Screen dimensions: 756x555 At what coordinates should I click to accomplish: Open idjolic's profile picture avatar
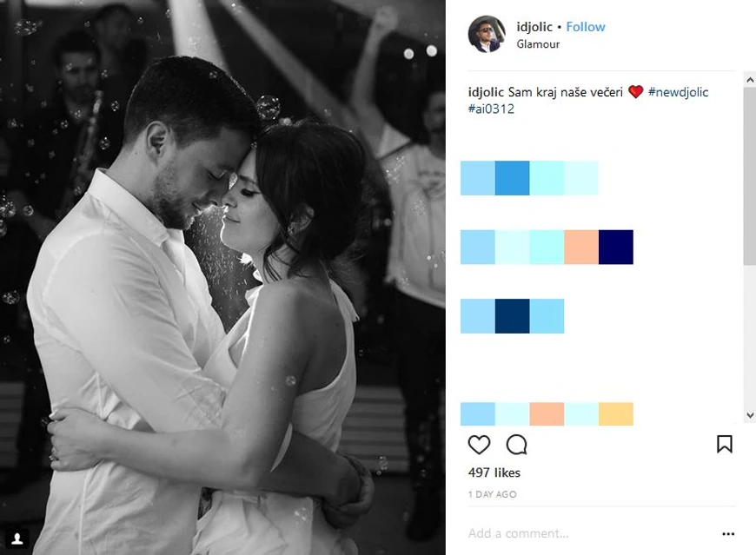487,34
